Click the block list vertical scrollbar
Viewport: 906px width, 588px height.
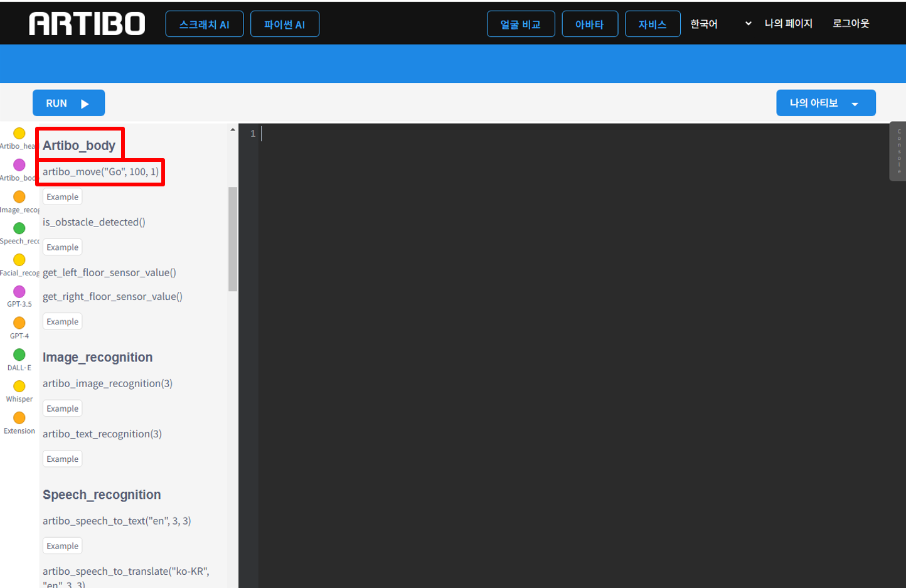(233, 238)
